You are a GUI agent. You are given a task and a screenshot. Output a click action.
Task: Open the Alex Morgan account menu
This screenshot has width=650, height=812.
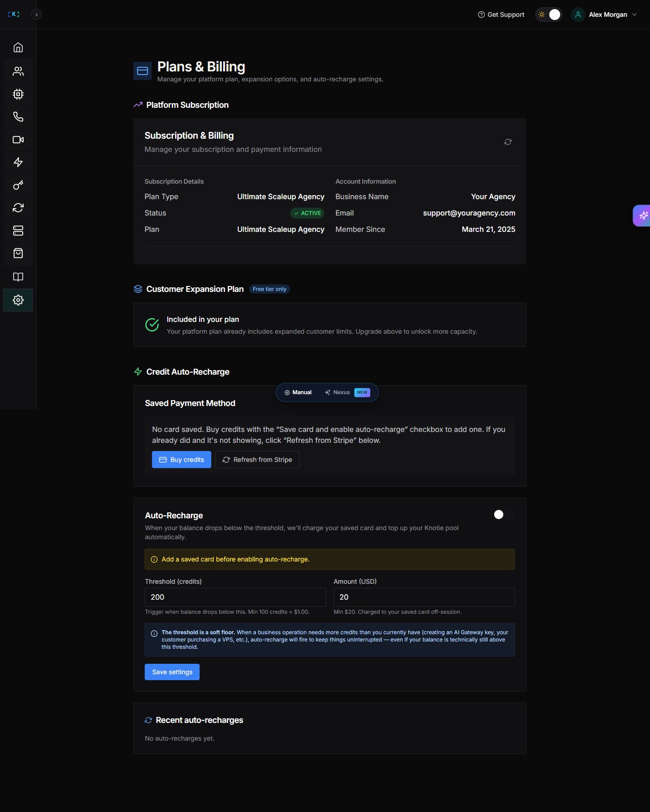605,15
